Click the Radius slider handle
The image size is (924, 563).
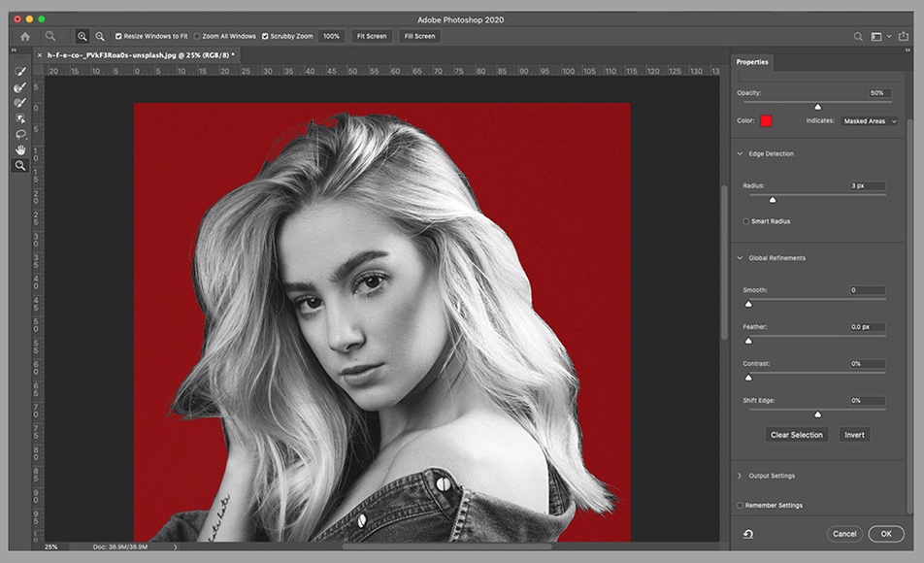coord(773,200)
